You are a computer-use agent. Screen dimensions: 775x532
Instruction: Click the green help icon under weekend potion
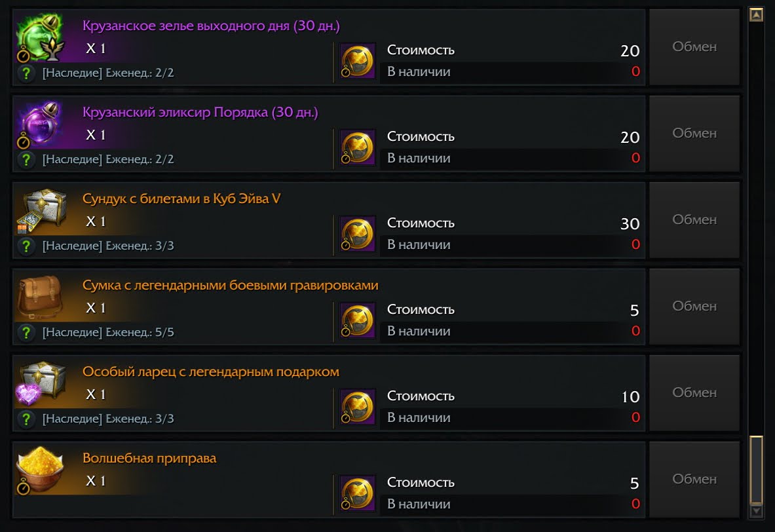tap(26, 73)
